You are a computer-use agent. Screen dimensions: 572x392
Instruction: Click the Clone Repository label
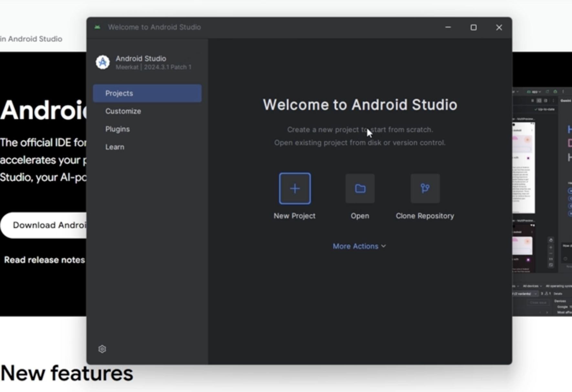tap(425, 216)
